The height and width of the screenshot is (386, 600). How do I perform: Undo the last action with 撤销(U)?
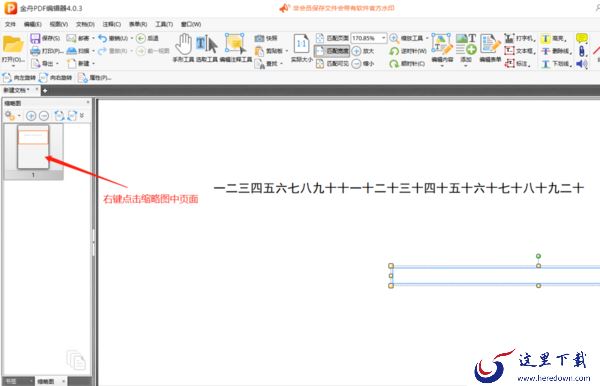pyautogui.click(x=113, y=38)
